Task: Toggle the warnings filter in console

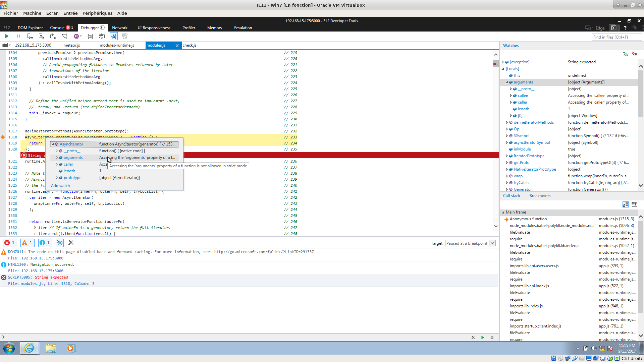Action: click(27, 242)
